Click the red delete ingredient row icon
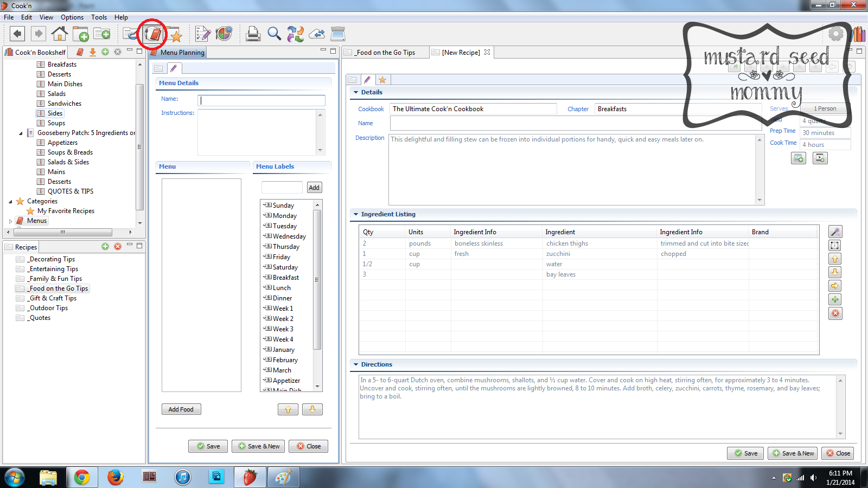 [835, 313]
